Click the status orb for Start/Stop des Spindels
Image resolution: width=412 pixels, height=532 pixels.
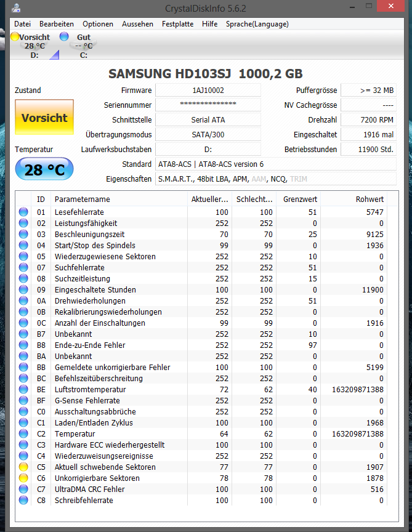click(x=23, y=245)
